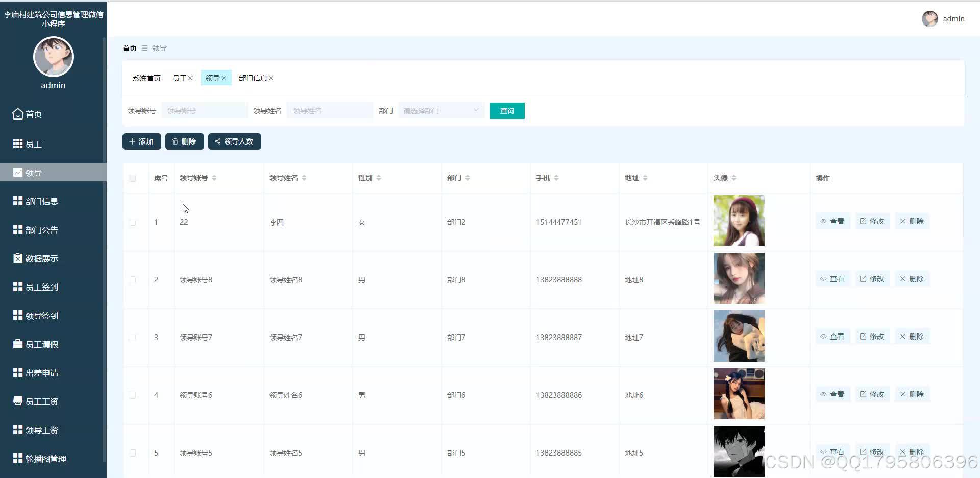Close the 部门信息 tab
Viewport: 980px width, 478px height.
[x=271, y=78]
